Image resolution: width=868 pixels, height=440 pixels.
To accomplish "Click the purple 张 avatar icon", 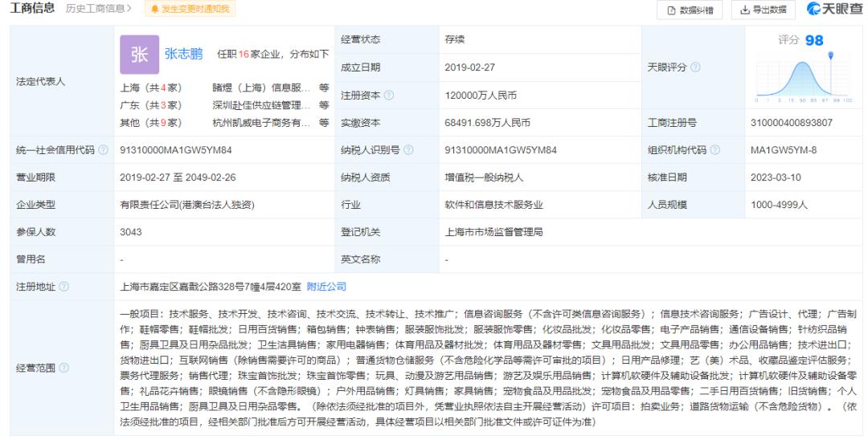I will (x=140, y=55).
